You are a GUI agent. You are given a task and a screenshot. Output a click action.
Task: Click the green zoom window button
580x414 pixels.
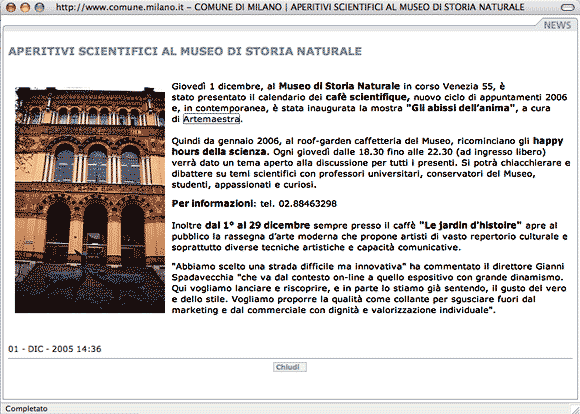[x=39, y=7]
